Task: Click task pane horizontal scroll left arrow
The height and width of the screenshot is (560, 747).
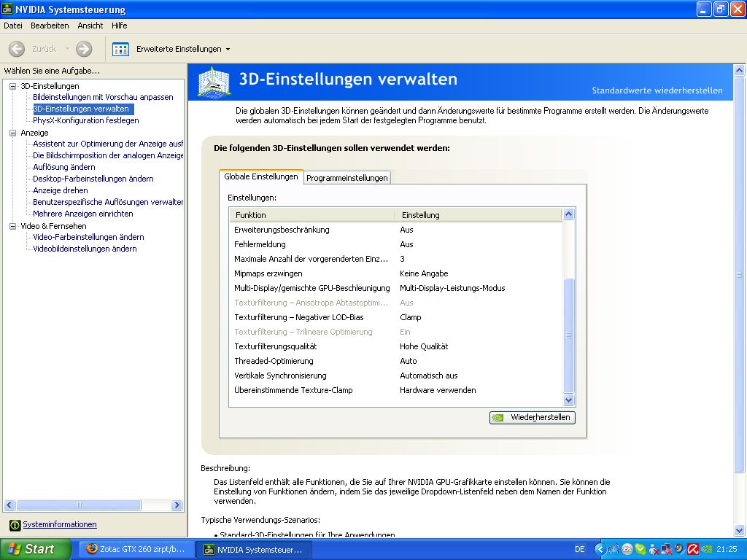Action: [x=9, y=505]
